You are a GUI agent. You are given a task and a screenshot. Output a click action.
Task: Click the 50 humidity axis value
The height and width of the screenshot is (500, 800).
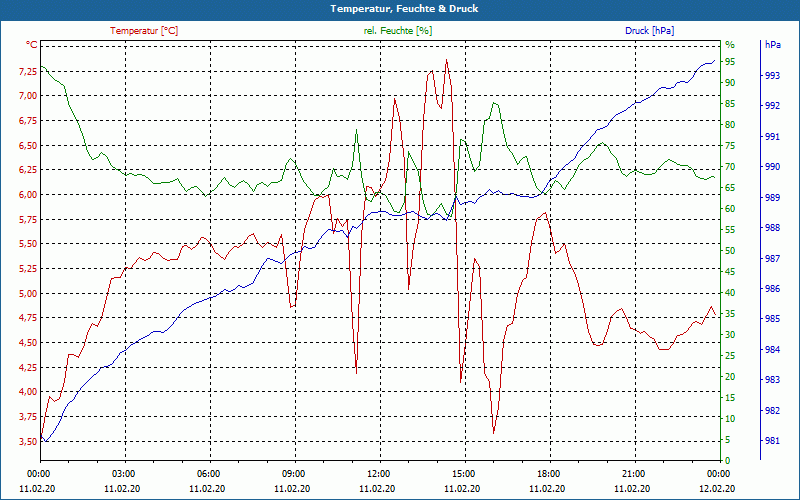coord(730,251)
